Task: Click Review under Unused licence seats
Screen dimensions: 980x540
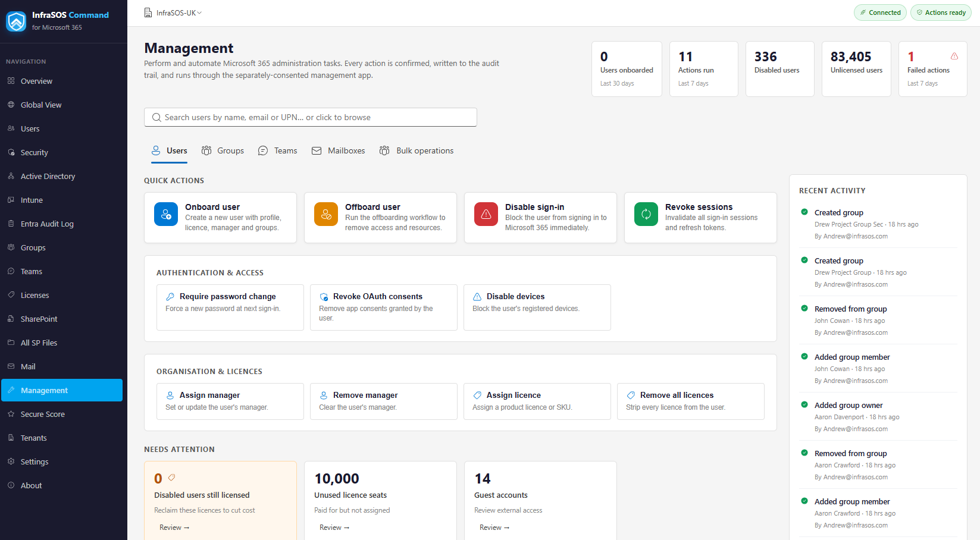Action: tap(334, 528)
